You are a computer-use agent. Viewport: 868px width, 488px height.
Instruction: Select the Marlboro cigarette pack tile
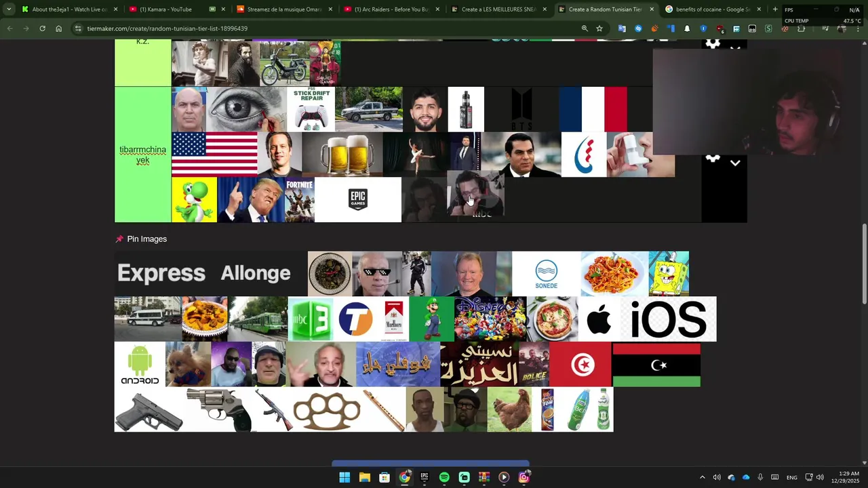click(x=394, y=319)
